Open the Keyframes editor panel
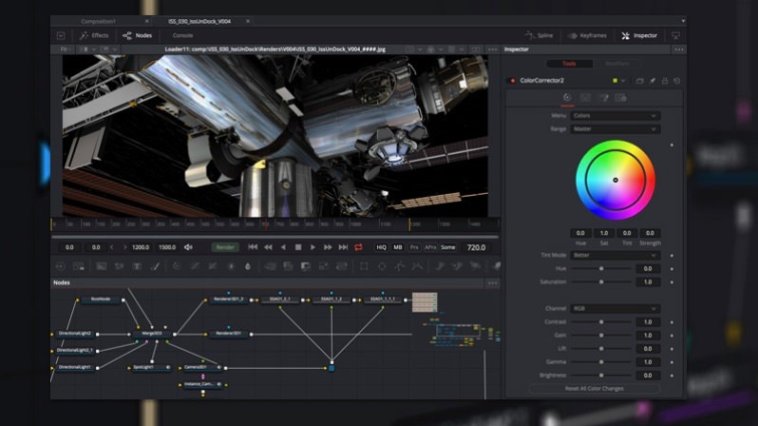Screen dimensions: 758x426 pyautogui.click(x=587, y=35)
